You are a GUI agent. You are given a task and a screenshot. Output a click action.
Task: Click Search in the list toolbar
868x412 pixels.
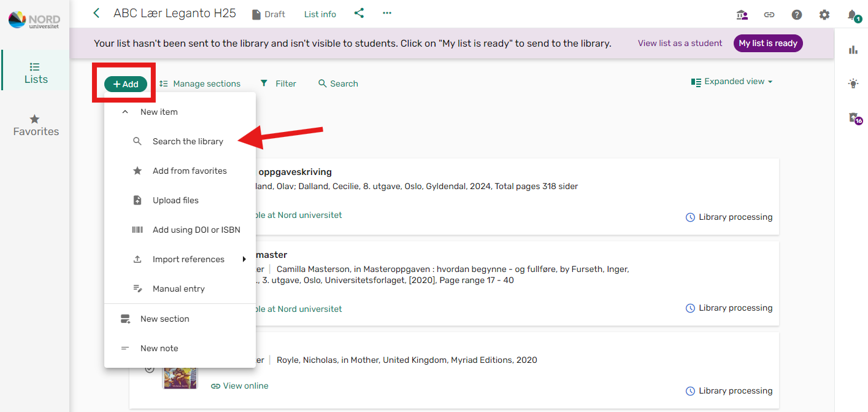click(x=338, y=84)
